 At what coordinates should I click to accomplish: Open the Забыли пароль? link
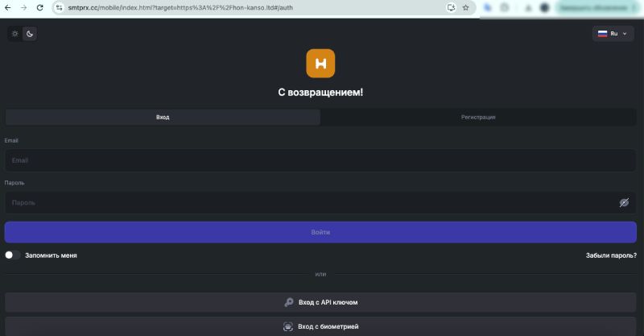(611, 255)
